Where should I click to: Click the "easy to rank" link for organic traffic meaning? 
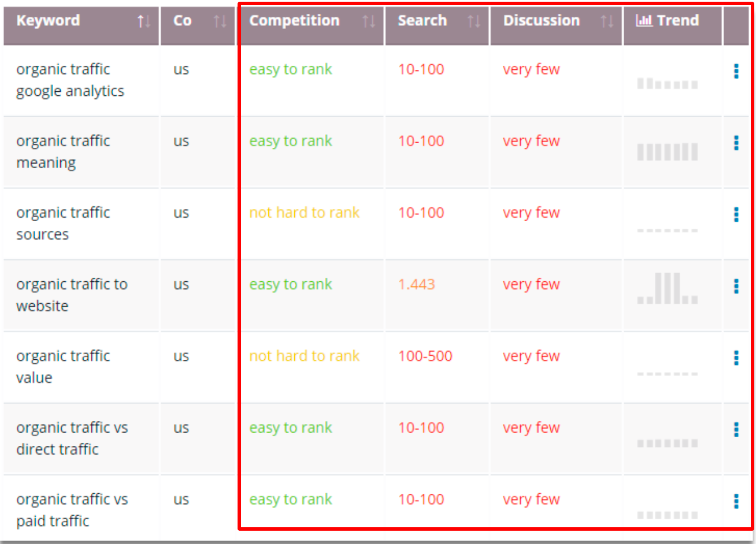(x=291, y=140)
